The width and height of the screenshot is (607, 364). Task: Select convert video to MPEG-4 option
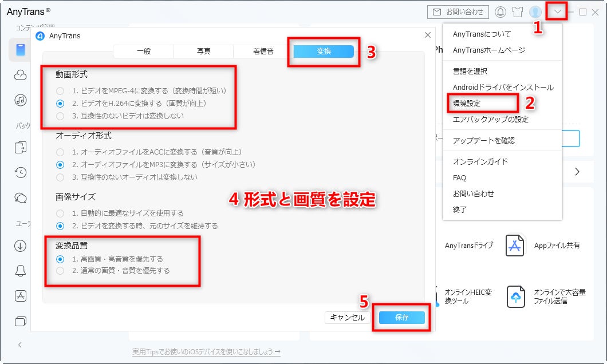(x=60, y=91)
